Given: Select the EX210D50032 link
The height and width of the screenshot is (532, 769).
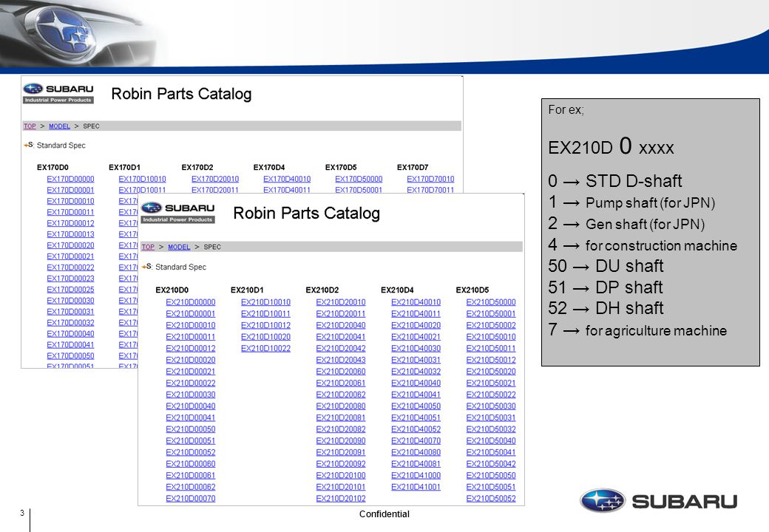Looking at the screenshot, I should click(491, 429).
